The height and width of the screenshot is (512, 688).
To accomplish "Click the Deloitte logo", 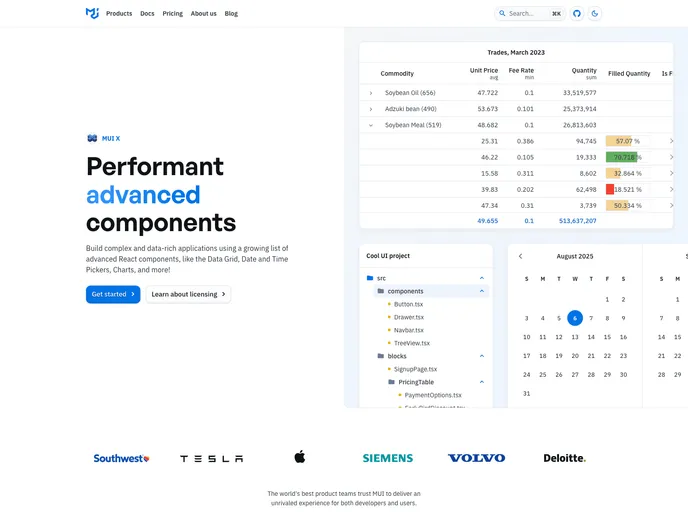I will [565, 458].
